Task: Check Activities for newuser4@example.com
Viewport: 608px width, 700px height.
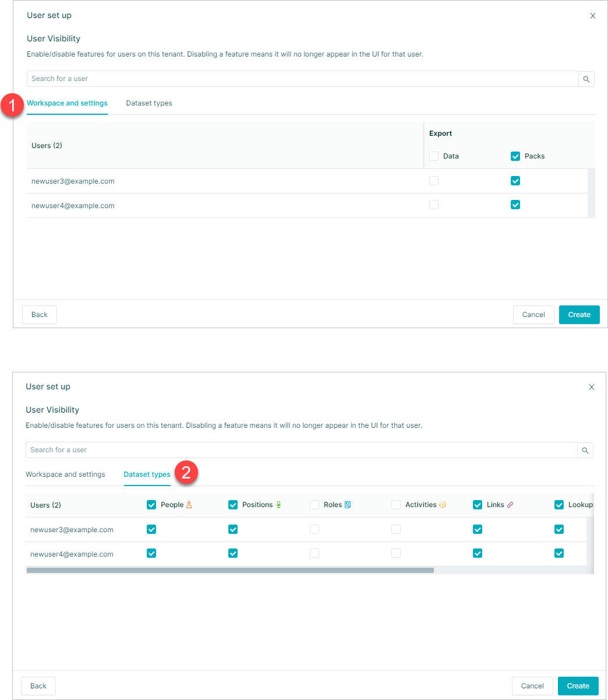Action: (396, 553)
